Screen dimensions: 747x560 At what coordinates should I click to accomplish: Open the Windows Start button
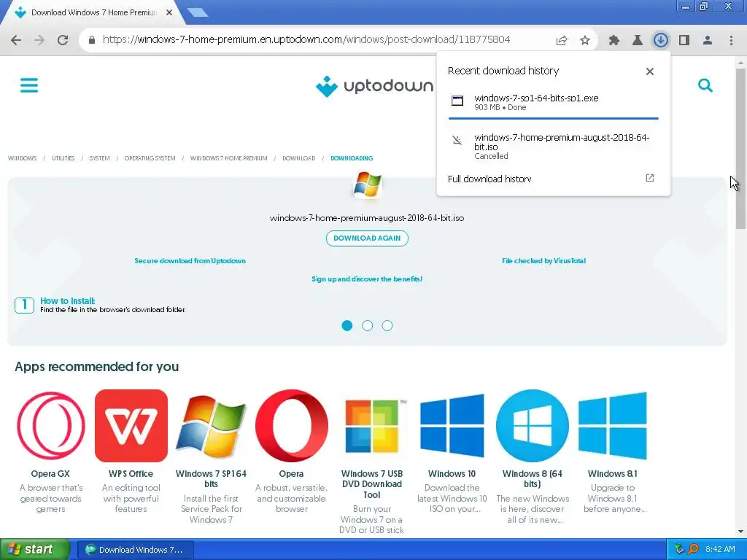click(x=35, y=550)
